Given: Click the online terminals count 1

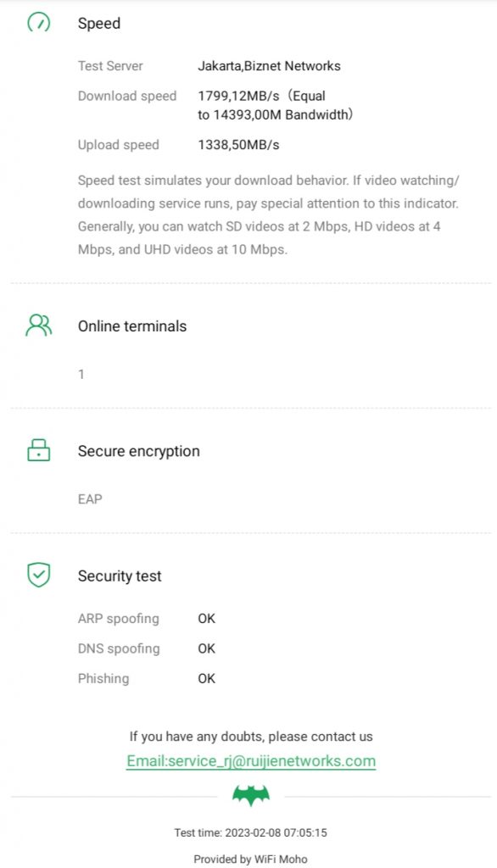Looking at the screenshot, I should 81,374.
